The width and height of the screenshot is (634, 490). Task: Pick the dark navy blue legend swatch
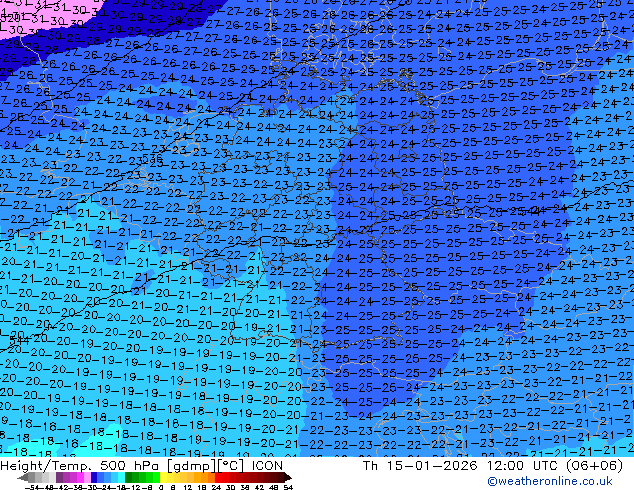pyautogui.click(x=94, y=478)
